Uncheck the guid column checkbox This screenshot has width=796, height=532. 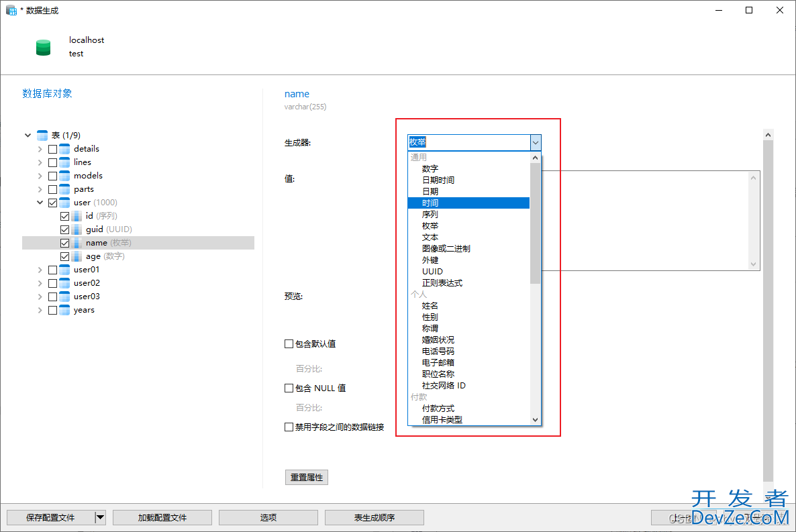point(65,230)
